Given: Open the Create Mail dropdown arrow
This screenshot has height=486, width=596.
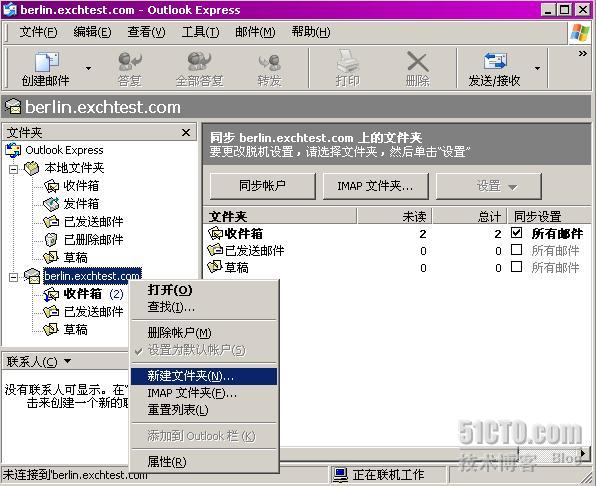Looking at the screenshot, I should click(x=88, y=68).
